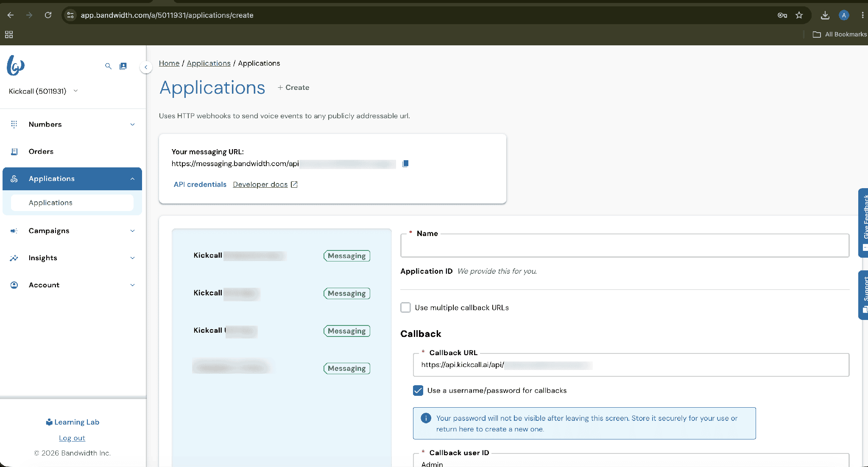Collapse the Applications menu chevron
Viewport: 868px width, 467px height.
(x=132, y=179)
